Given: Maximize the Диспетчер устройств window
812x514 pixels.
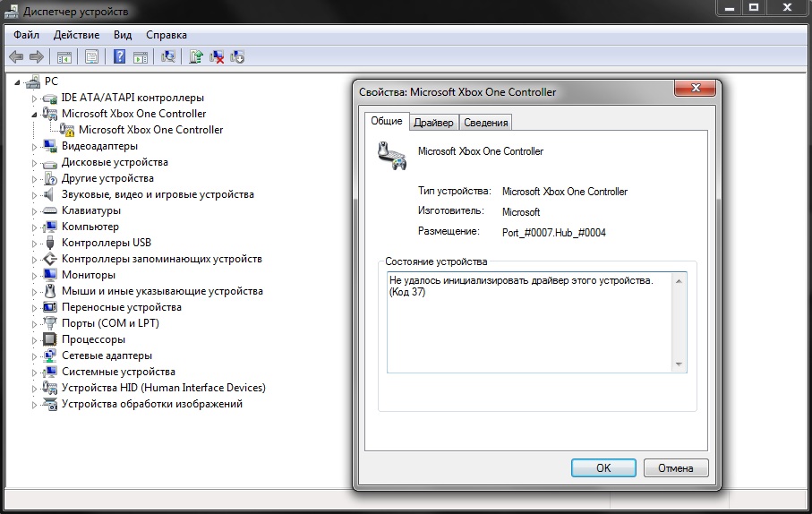Looking at the screenshot, I should (754, 7).
